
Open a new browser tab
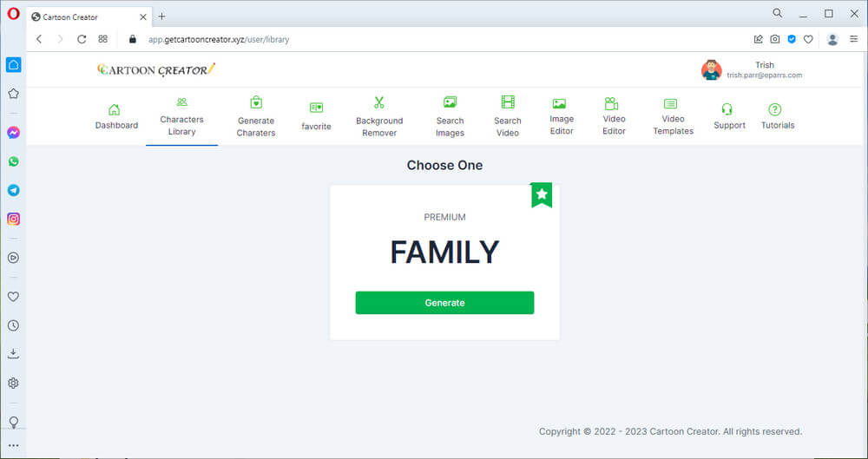pyautogui.click(x=161, y=16)
